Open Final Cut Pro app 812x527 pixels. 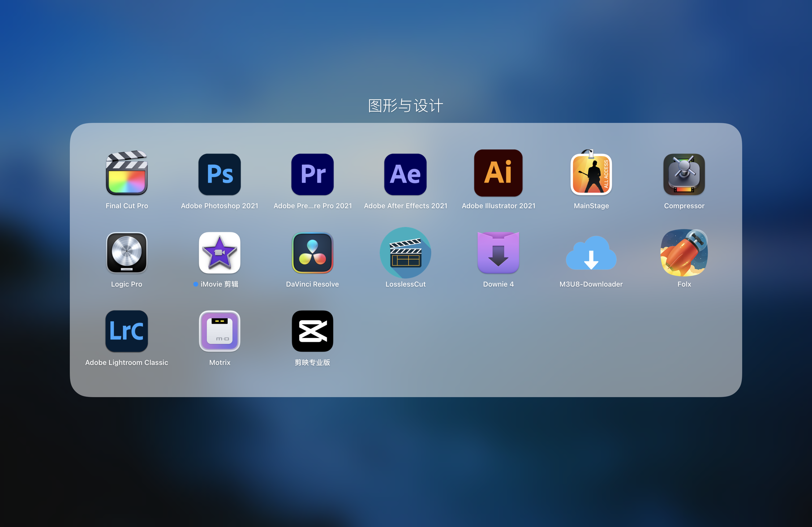(x=126, y=174)
